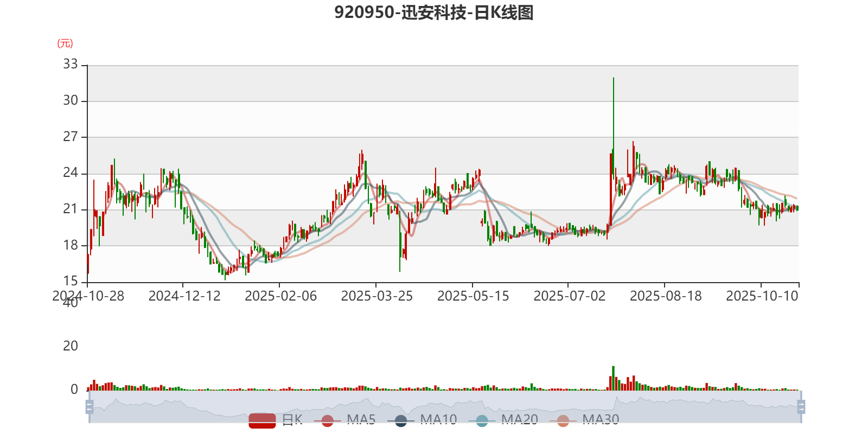Click the tallest volume bar in the volume chart
The height and width of the screenshot is (434, 868).
[614, 378]
